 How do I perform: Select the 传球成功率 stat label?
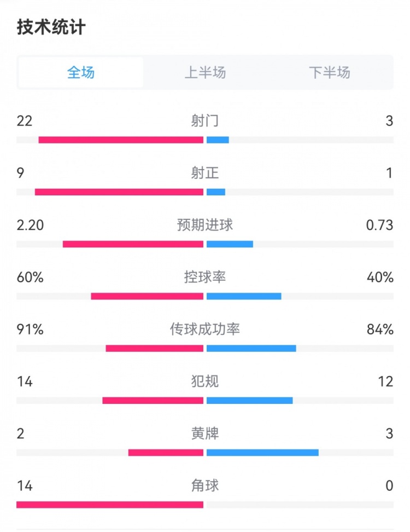tap(205, 329)
